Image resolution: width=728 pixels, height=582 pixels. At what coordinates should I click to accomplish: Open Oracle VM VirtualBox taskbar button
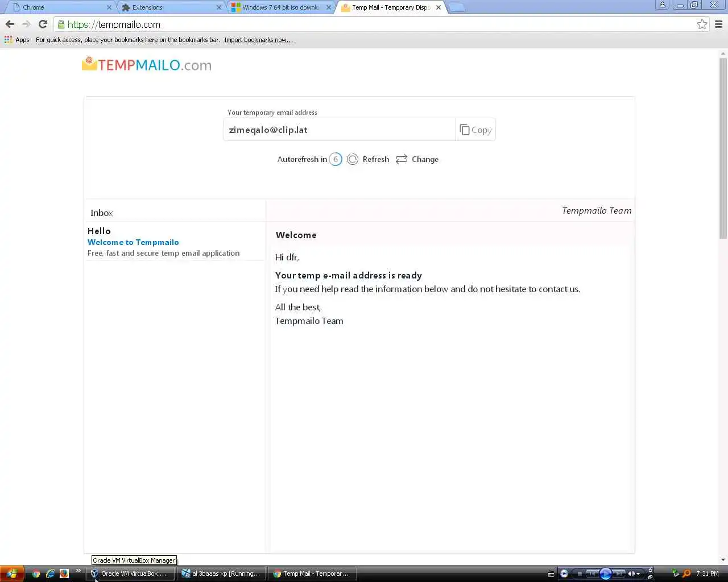coord(131,573)
